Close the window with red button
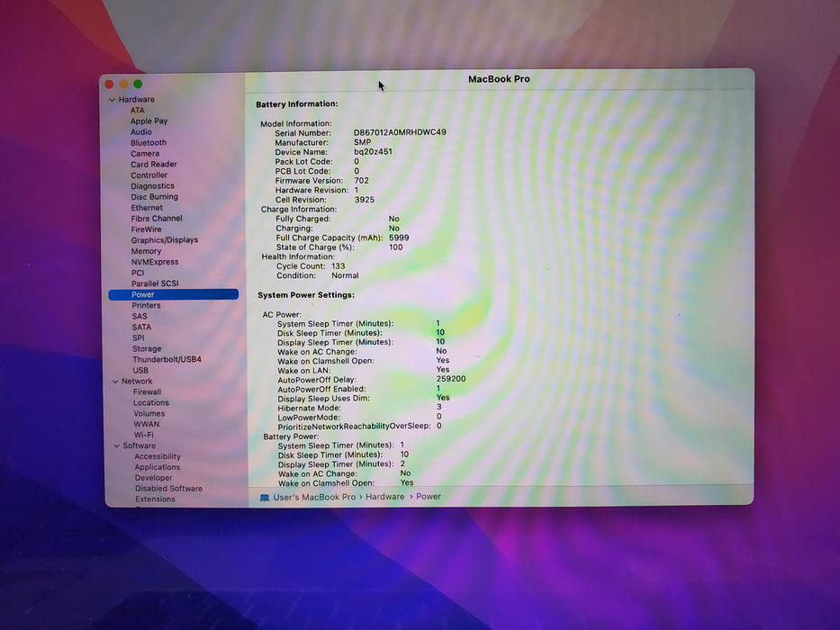The image size is (840, 630). click(109, 84)
